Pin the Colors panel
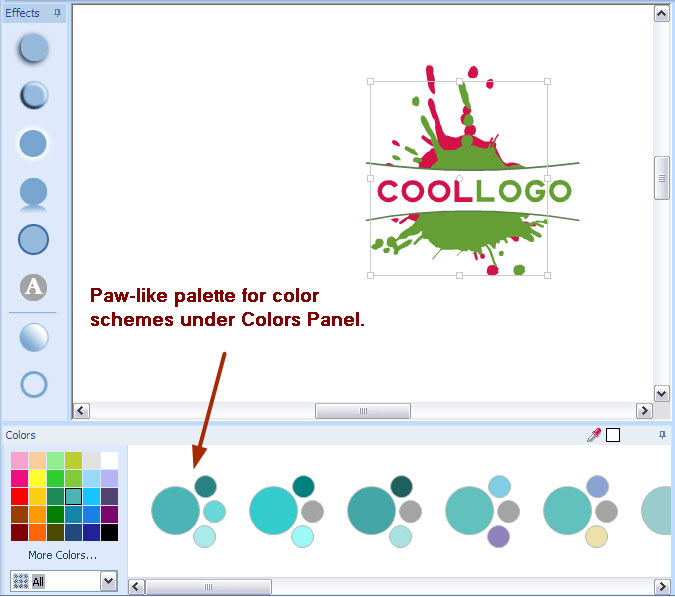The width and height of the screenshot is (675, 597). click(x=662, y=435)
